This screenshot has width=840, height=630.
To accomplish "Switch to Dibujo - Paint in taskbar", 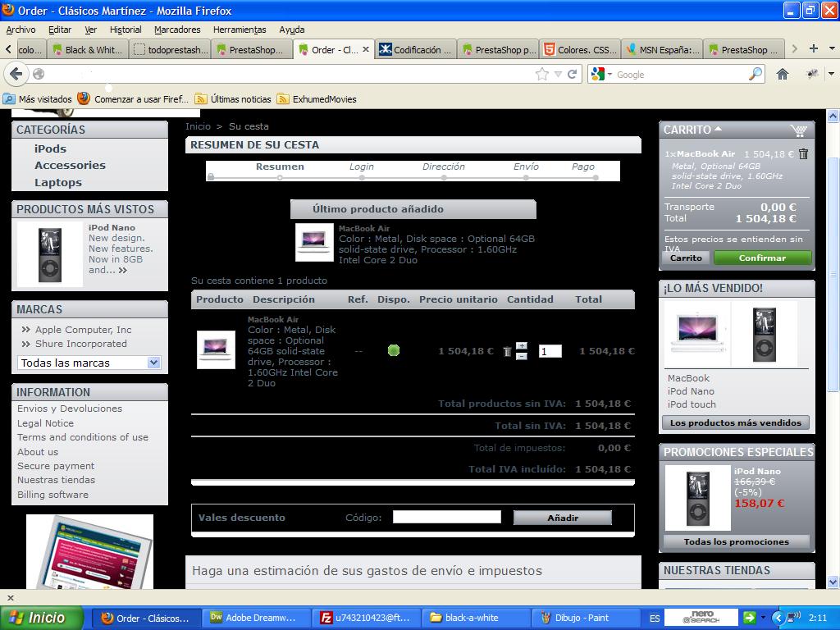I will pos(585,618).
